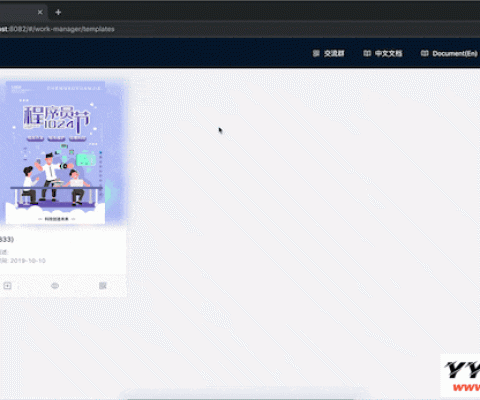Open a new browser tab with plus

pos(58,12)
